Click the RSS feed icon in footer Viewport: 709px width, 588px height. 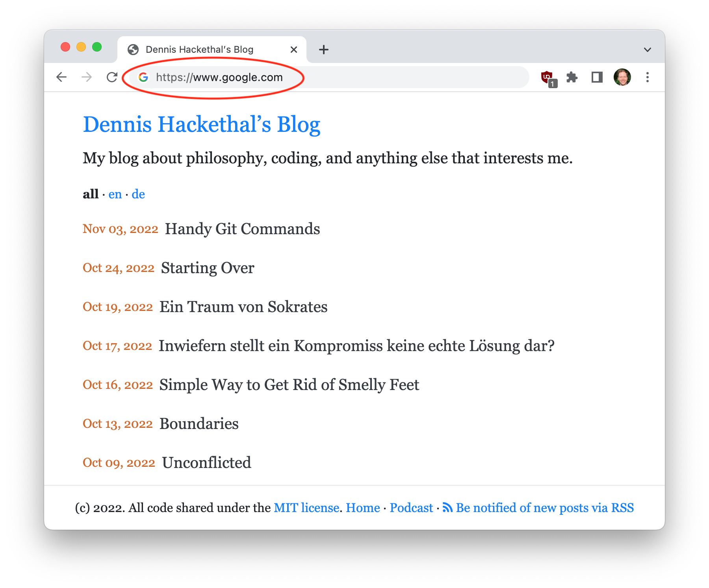[447, 507]
